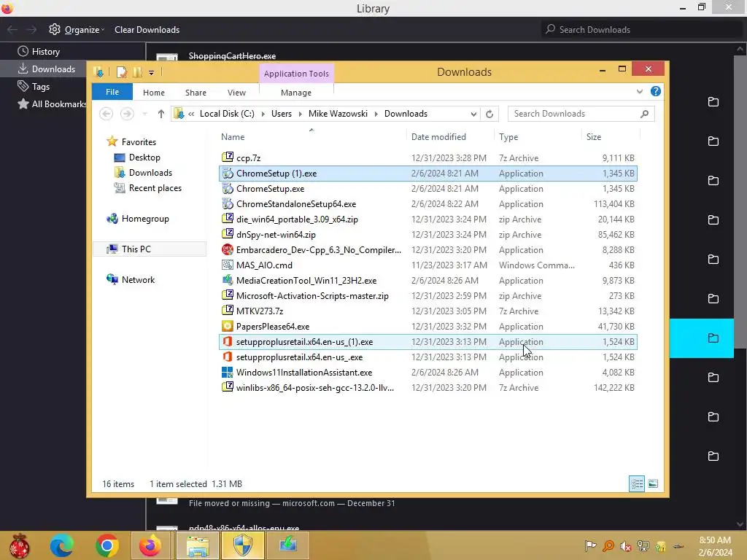Click the Explorer back navigation arrow
Image resolution: width=747 pixels, height=560 pixels.
(107, 114)
